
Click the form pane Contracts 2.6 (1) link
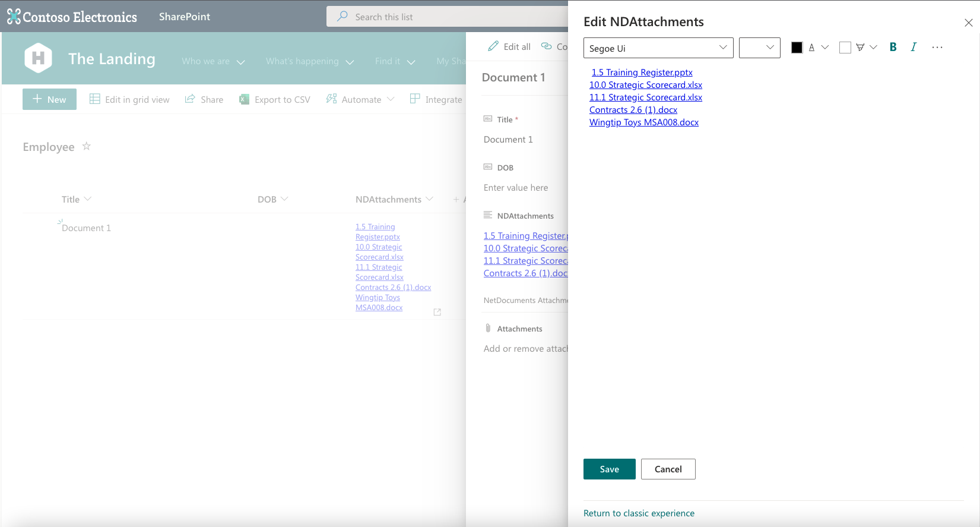[x=525, y=273]
